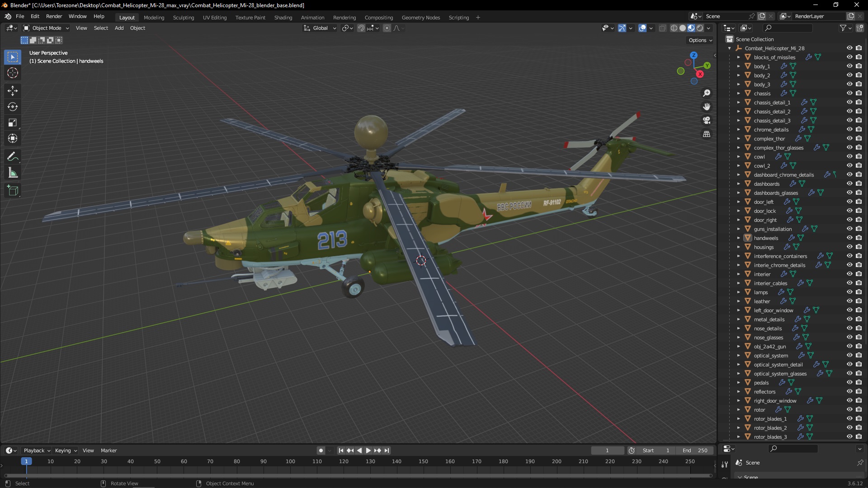Image resolution: width=868 pixels, height=488 pixels.
Task: Switch to rendered viewport shading
Action: [x=700, y=28]
